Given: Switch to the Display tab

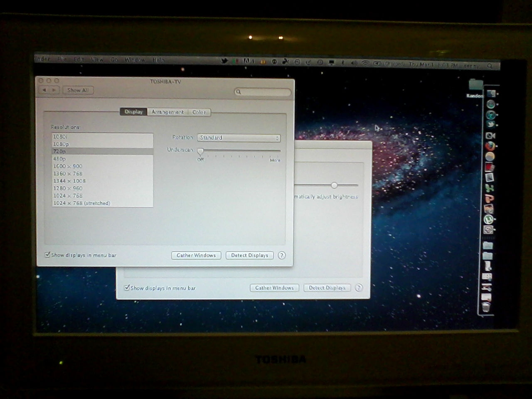Looking at the screenshot, I should pos(133,111).
